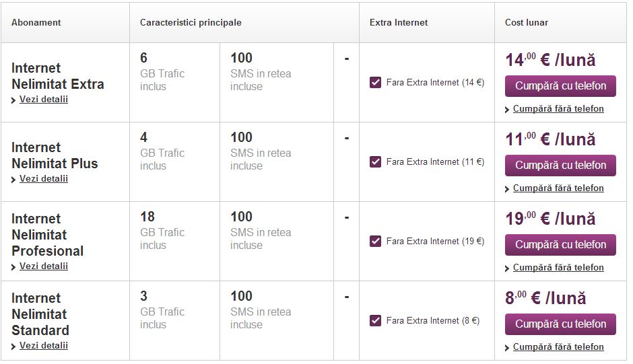
Task: Toggle Fara Extra Internet (11 €) checkbox
Action: pyautogui.click(x=375, y=162)
